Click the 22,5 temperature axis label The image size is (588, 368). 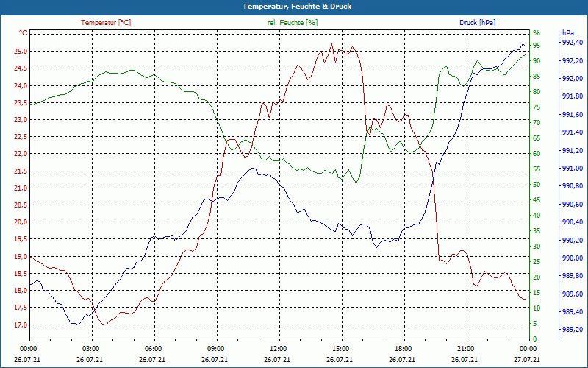point(21,137)
